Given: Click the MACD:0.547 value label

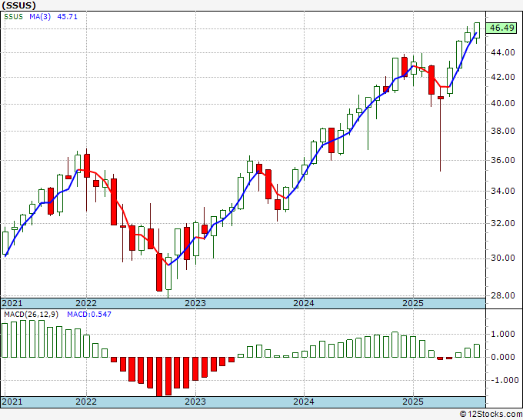Looking at the screenshot, I should (x=89, y=315).
